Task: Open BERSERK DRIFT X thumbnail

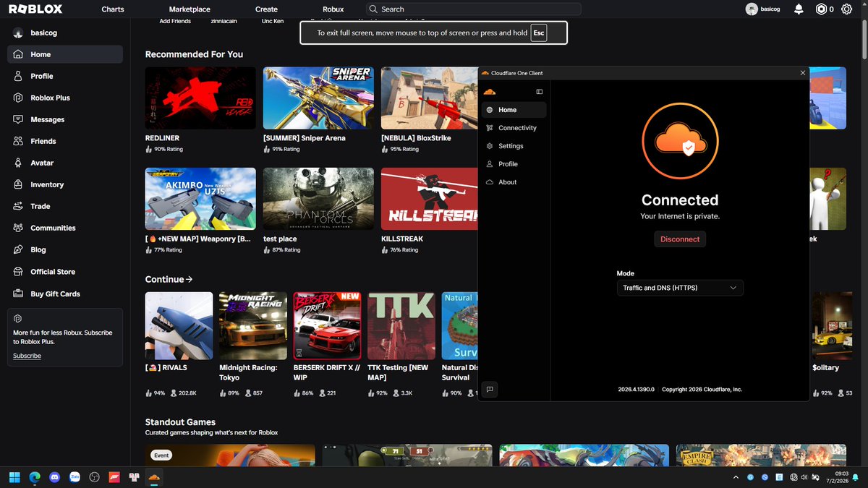Action: pos(327,325)
